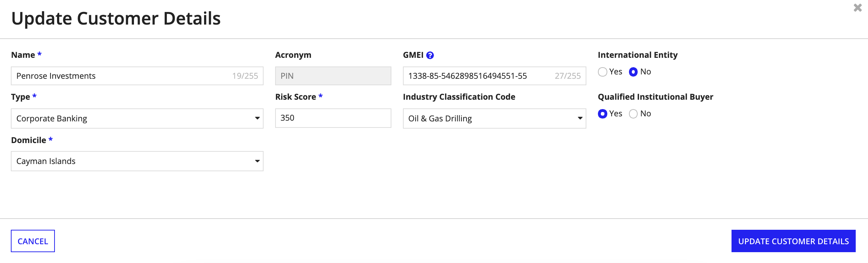Click into the GMEI input field

coord(494,76)
